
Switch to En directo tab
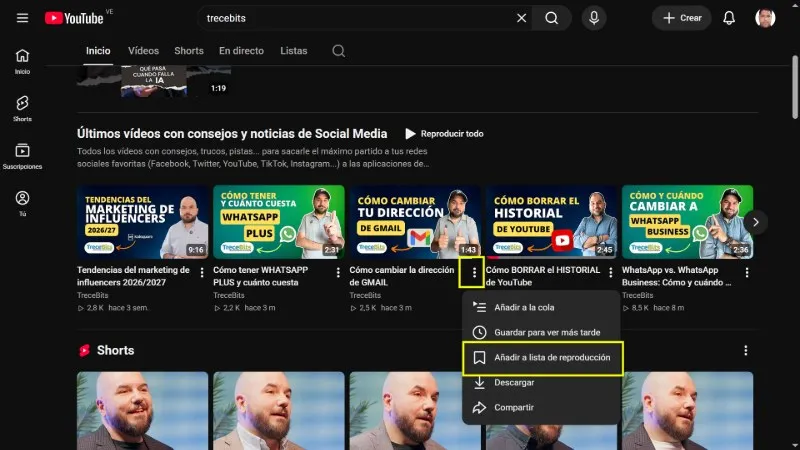[x=241, y=51]
